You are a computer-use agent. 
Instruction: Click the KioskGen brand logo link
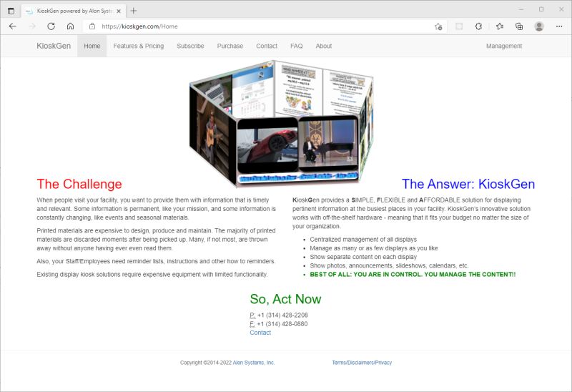click(x=54, y=46)
